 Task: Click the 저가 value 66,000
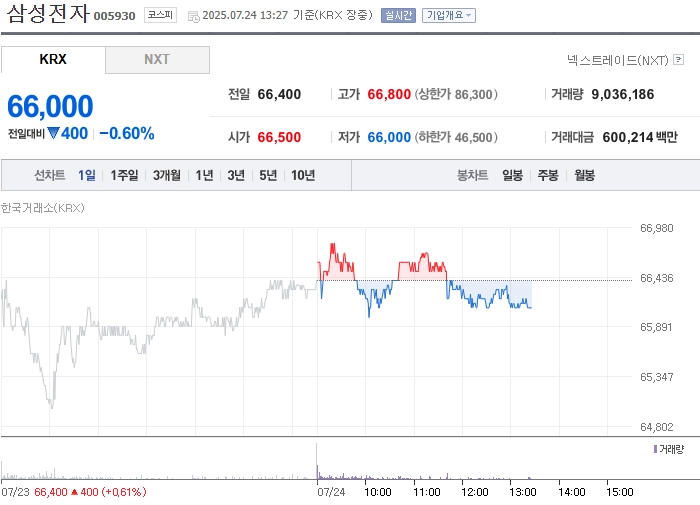click(x=389, y=137)
